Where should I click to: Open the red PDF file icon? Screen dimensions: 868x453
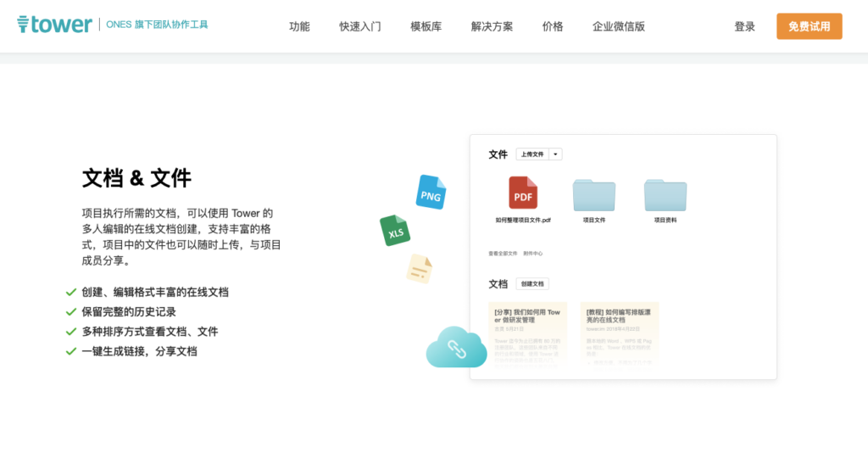[x=523, y=194]
